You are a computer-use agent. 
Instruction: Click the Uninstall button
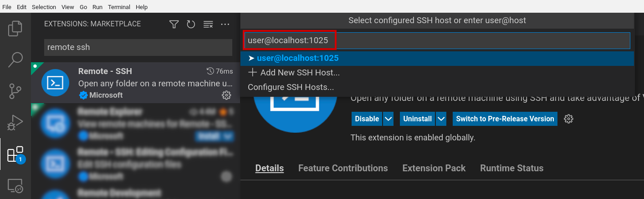pos(417,119)
